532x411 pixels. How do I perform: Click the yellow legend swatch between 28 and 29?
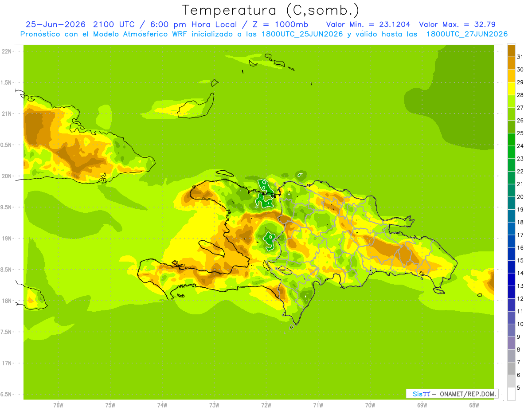[511, 89]
